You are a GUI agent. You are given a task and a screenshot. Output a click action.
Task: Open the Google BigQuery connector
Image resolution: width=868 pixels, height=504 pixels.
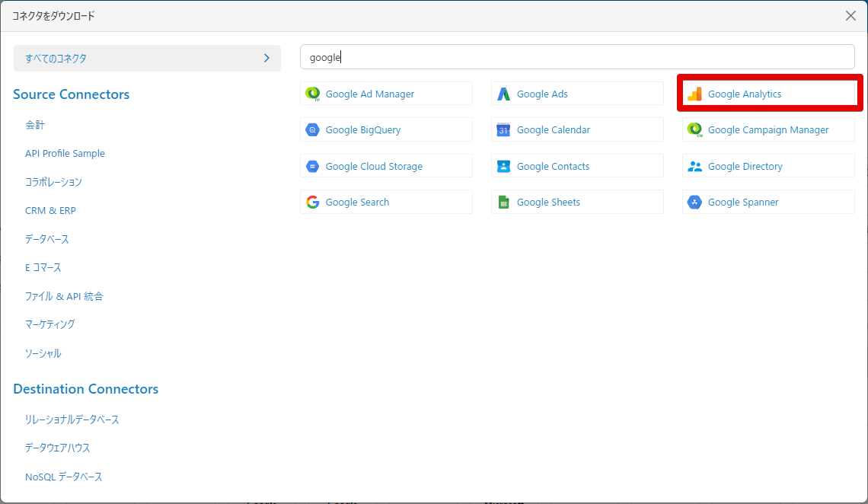(x=386, y=129)
